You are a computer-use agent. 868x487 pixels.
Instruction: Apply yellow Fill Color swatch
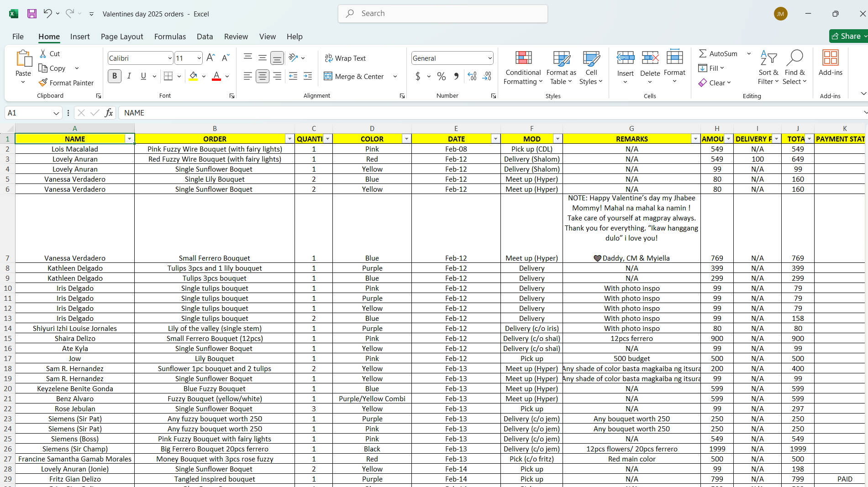click(193, 76)
